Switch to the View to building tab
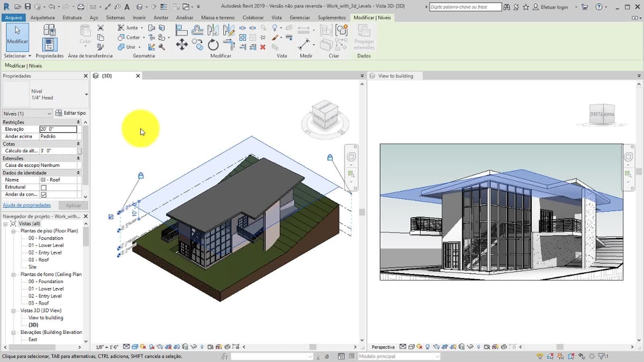 [395, 76]
